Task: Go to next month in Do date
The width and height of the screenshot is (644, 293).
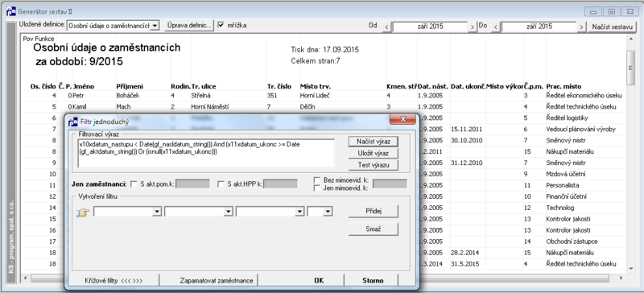Action: coord(581,27)
